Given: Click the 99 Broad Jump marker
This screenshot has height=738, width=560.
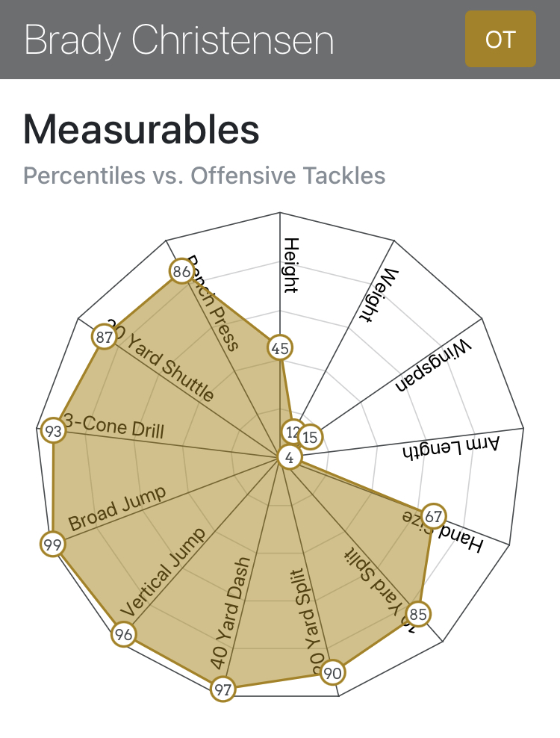Looking at the screenshot, I should (x=52, y=544).
